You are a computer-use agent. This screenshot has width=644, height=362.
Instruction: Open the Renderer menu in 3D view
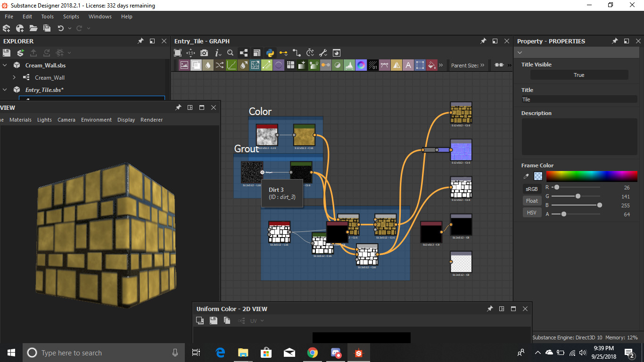(x=151, y=120)
